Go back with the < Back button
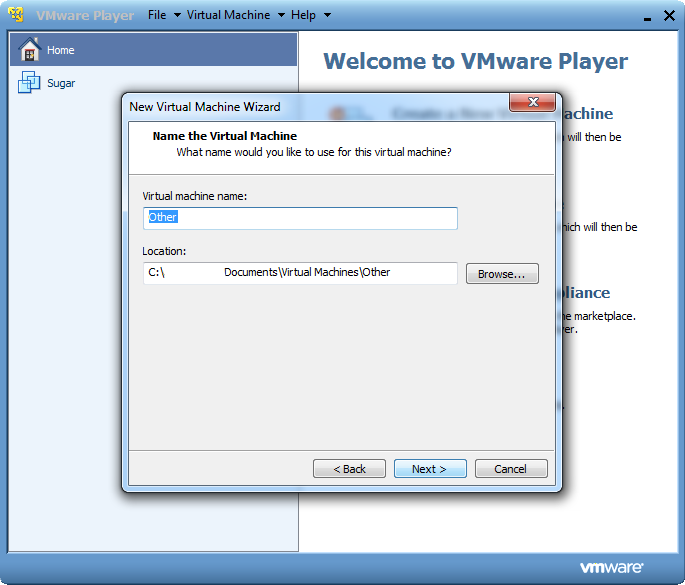This screenshot has height=585, width=685. point(349,469)
